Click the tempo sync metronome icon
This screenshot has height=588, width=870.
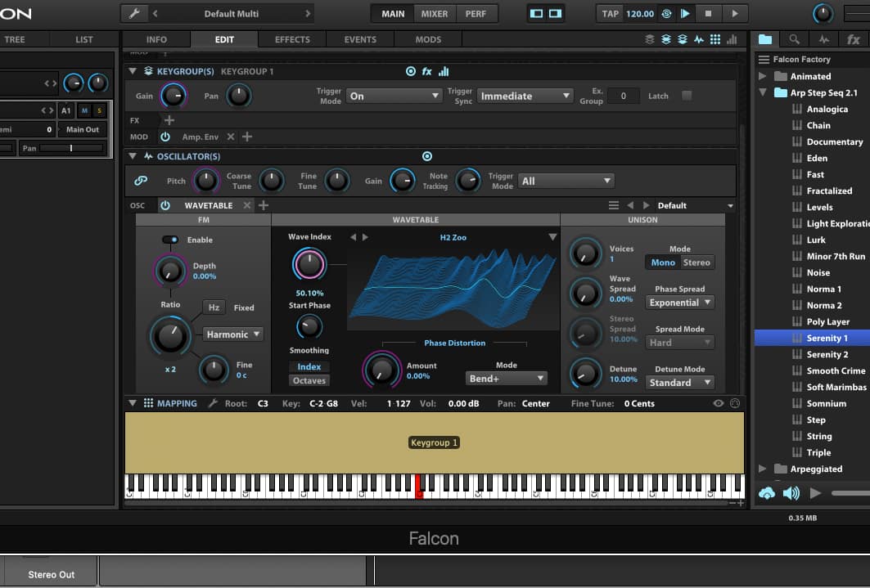[x=666, y=14]
